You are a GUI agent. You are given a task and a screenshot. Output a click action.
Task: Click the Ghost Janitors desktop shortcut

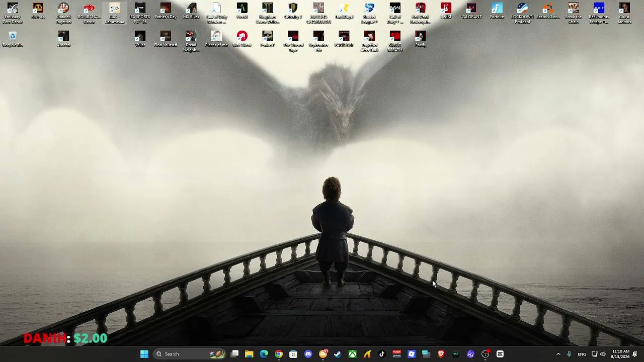[624, 14]
